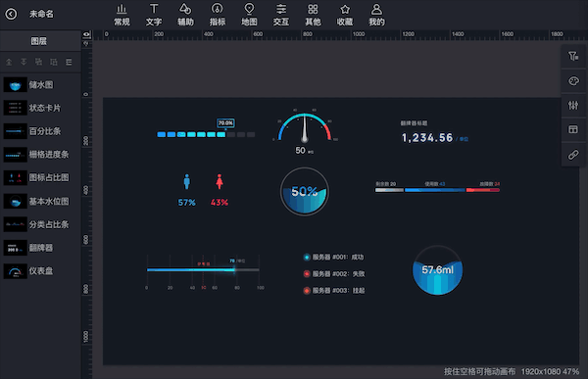Open 收藏 favorites star

point(345,15)
